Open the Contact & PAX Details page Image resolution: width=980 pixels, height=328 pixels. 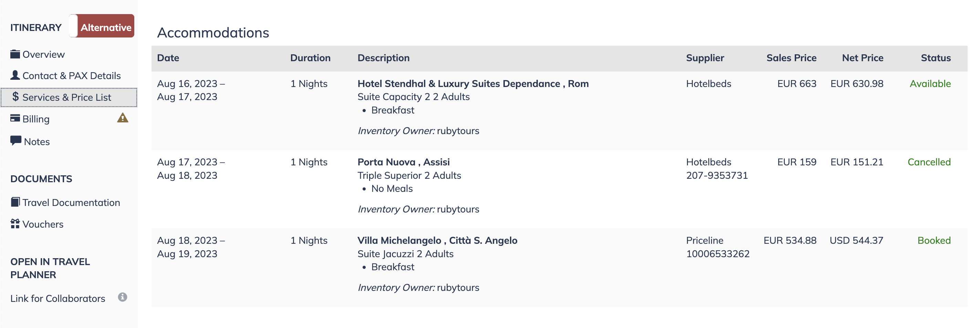pyautogui.click(x=72, y=76)
